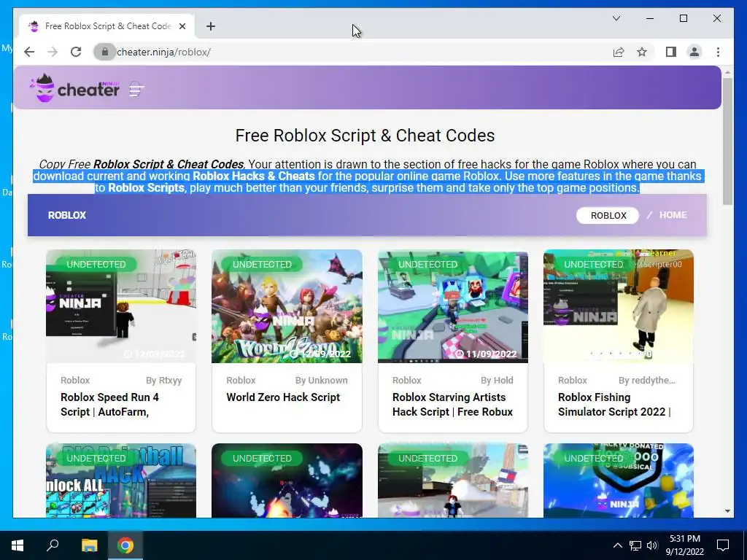
Task: Click Roblox category on Speed Run card
Action: (75, 380)
